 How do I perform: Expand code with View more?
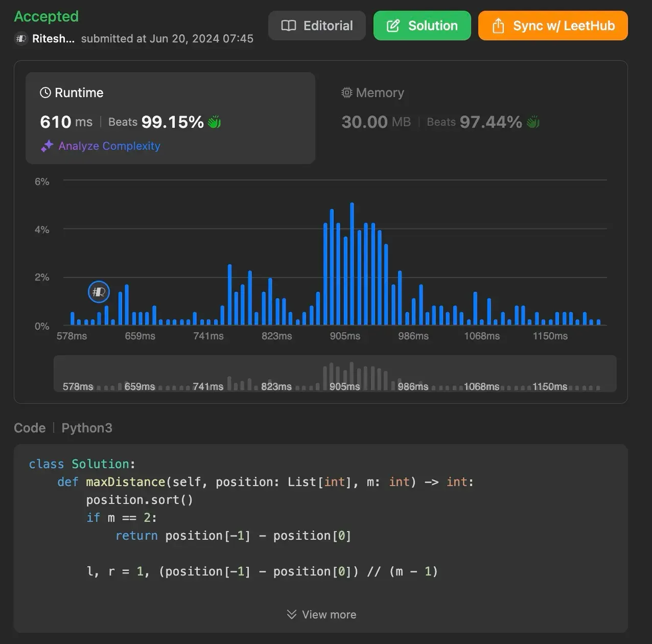tap(329, 614)
